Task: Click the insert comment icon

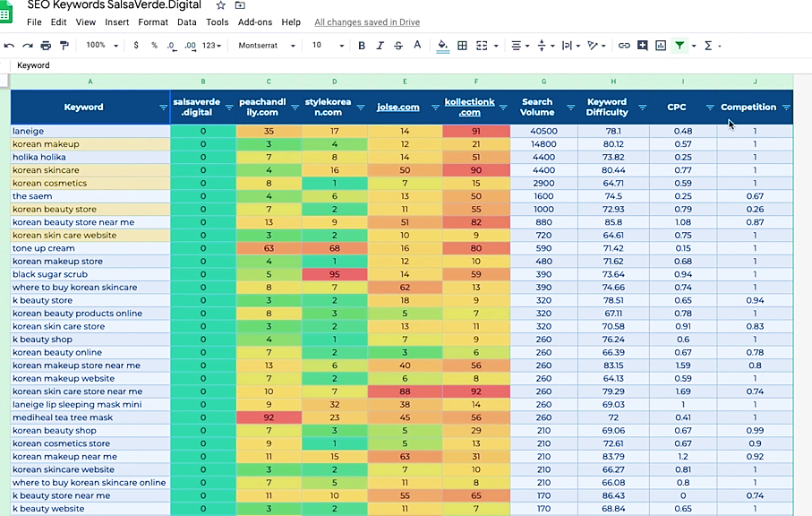Action: pyautogui.click(x=642, y=46)
